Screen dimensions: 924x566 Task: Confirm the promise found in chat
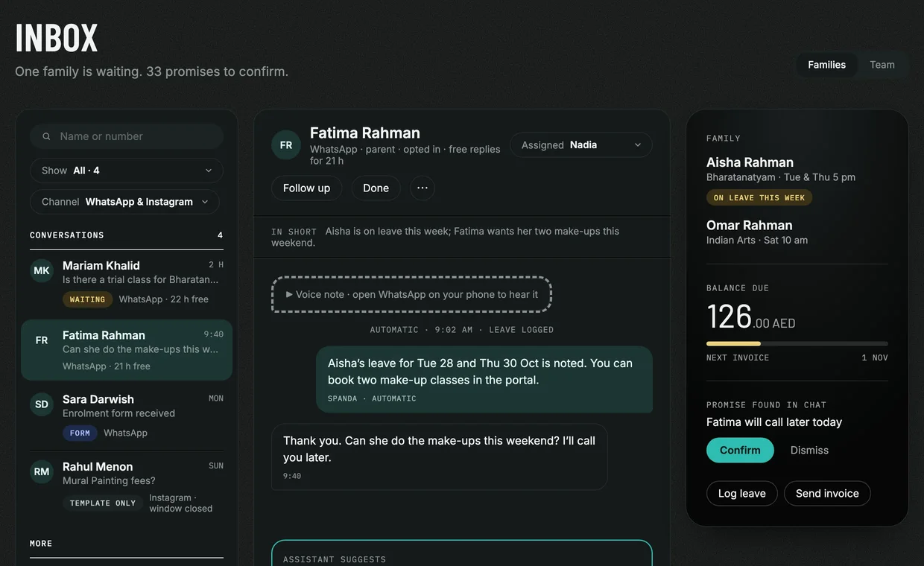click(x=740, y=450)
